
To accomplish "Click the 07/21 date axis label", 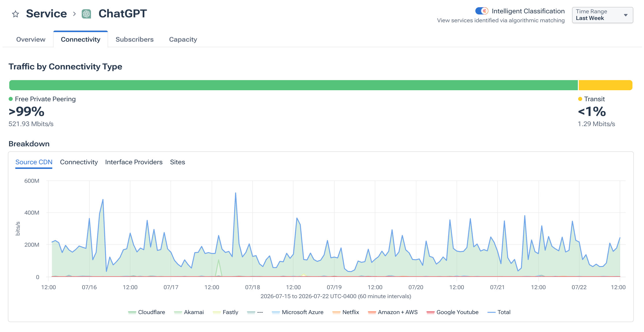I will (x=497, y=287).
